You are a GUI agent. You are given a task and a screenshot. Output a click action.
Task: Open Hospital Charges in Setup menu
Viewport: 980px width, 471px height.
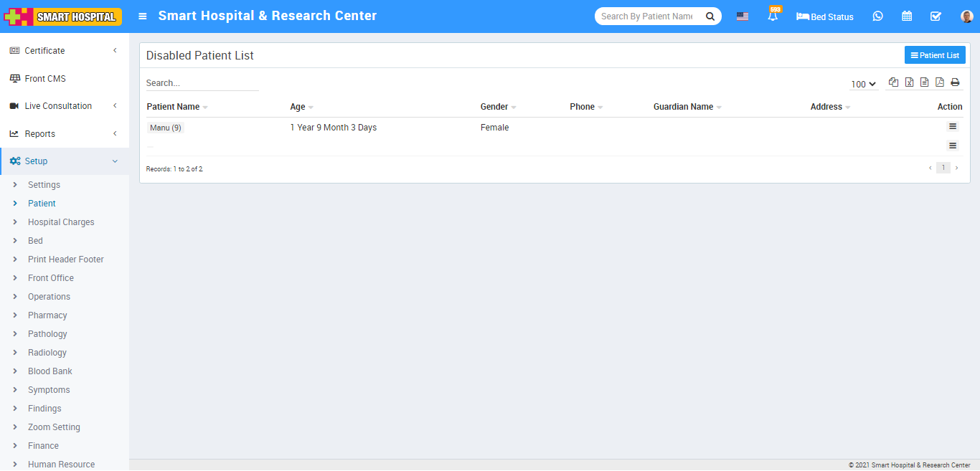coord(61,222)
